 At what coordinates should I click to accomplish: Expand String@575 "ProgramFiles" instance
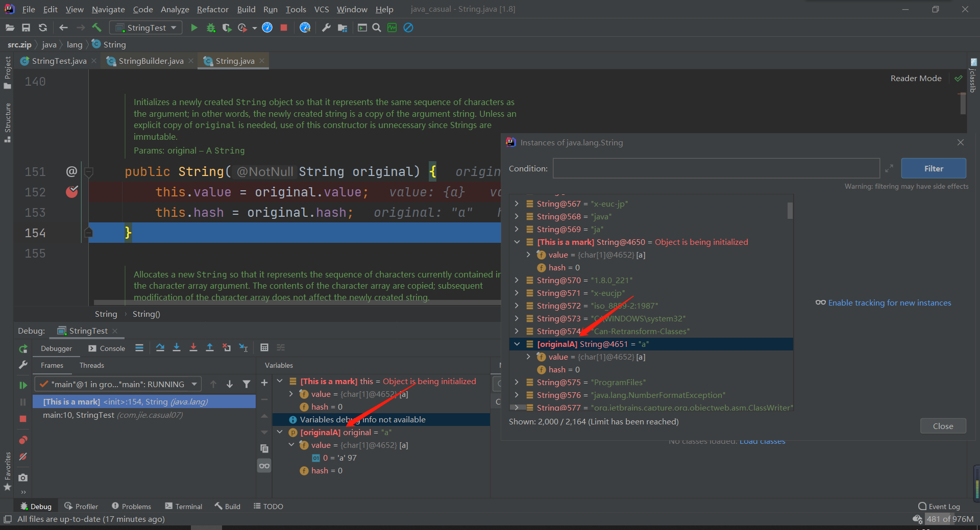pyautogui.click(x=517, y=382)
